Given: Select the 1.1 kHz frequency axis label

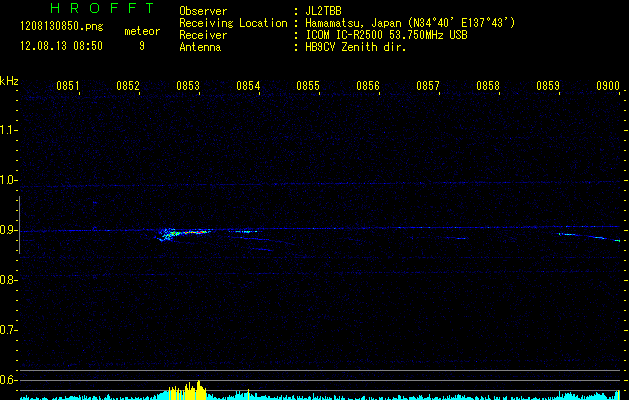Looking at the screenshot, I should [x=9, y=129].
